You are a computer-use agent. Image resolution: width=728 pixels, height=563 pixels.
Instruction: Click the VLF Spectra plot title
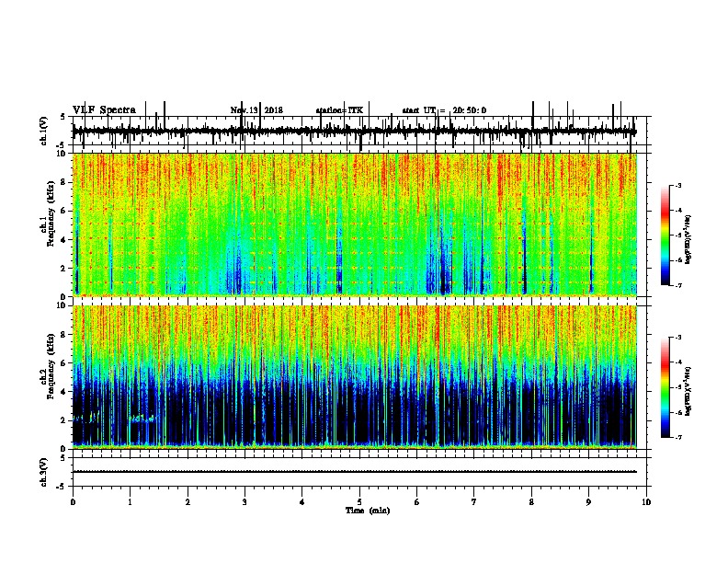104,110
